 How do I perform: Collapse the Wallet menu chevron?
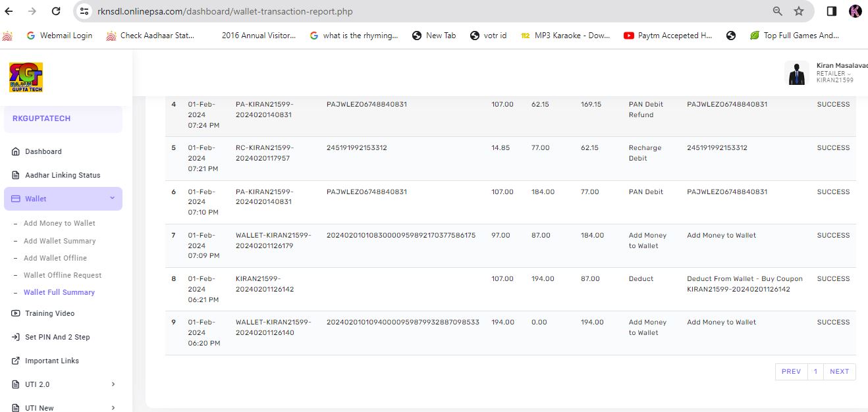tap(112, 198)
